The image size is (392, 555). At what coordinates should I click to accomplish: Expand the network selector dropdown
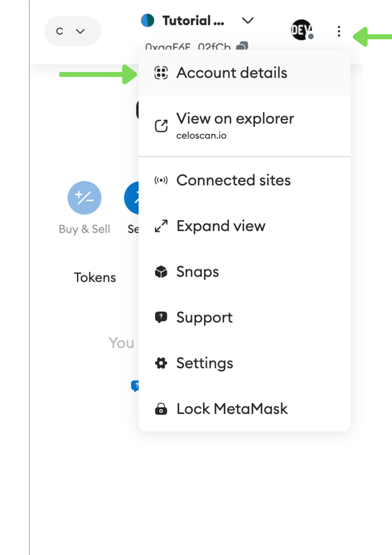pyautogui.click(x=72, y=31)
